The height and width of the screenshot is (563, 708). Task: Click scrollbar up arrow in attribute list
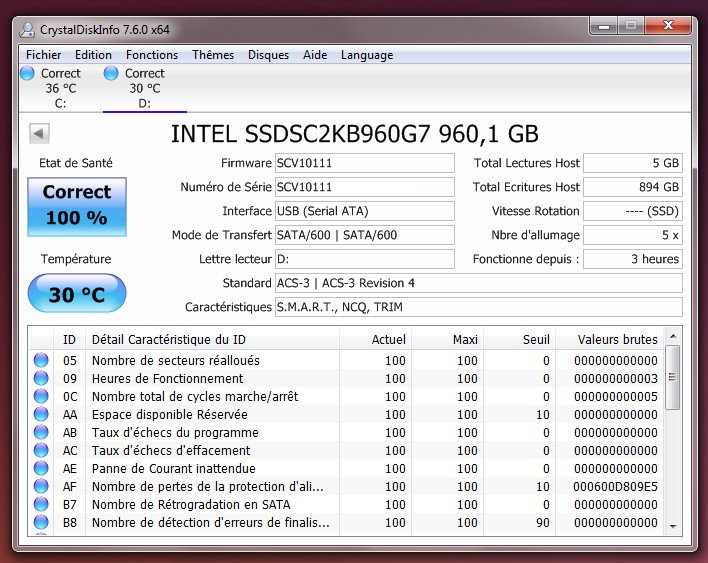(674, 337)
